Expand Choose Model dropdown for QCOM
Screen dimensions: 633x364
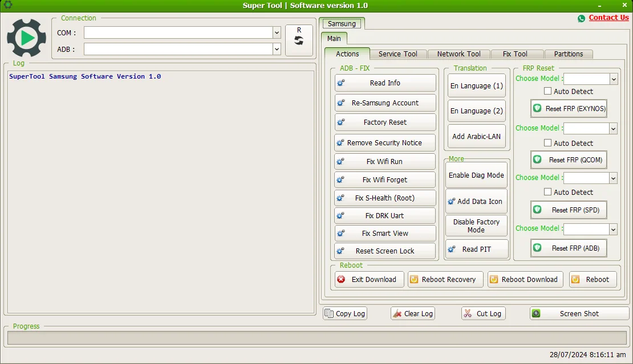(613, 129)
